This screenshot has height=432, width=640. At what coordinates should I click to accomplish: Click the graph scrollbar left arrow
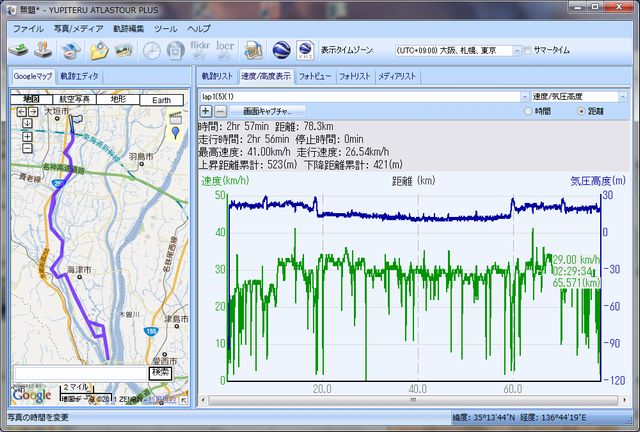(x=203, y=400)
